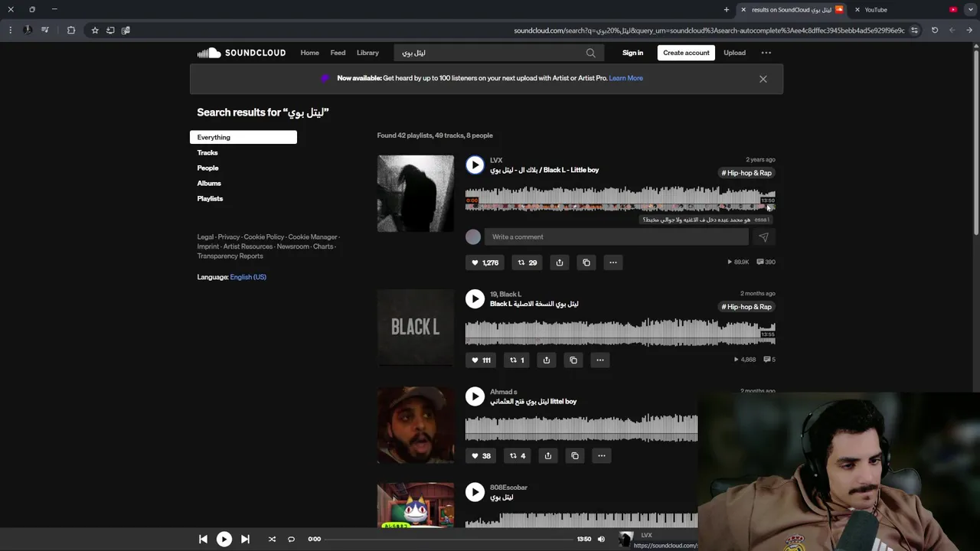Click the magnifier search icon
Viewport: 980px width, 551px height.
(590, 53)
